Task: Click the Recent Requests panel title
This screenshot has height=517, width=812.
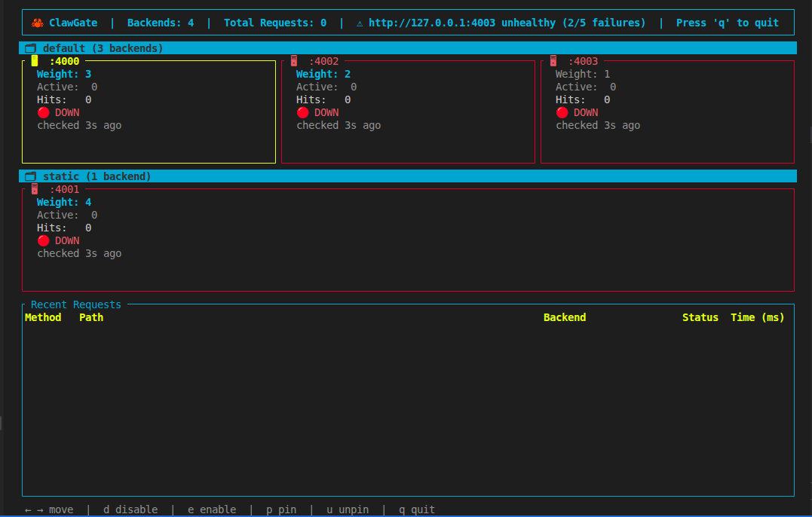Action: coord(75,304)
